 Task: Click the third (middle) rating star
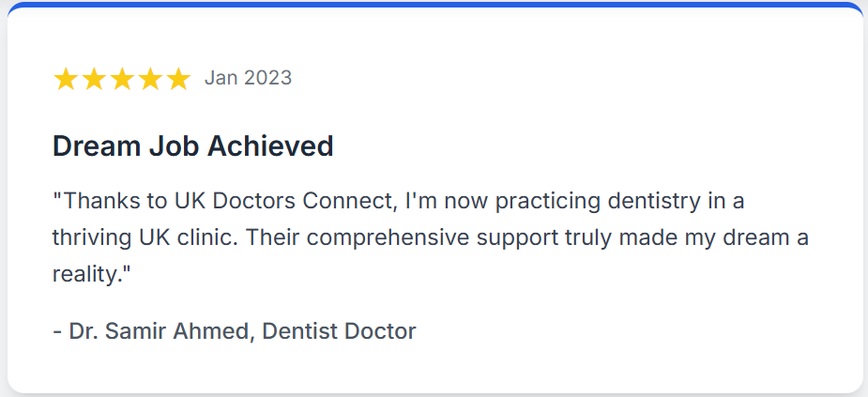pos(122,79)
